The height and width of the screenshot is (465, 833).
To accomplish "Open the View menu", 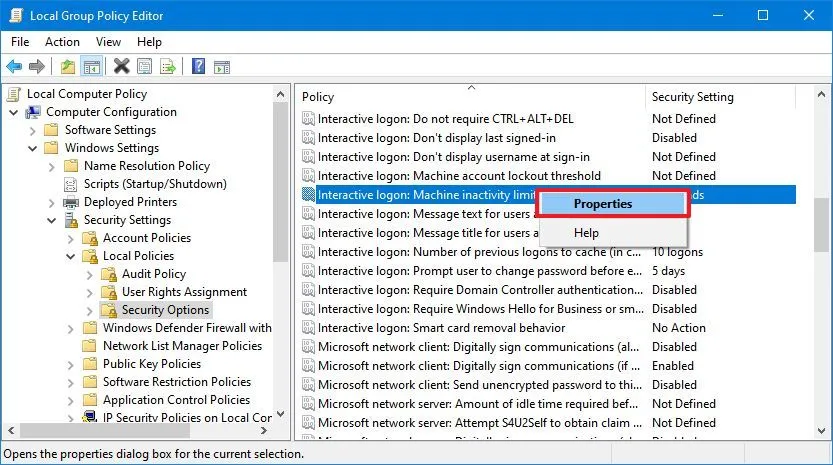I will point(108,42).
